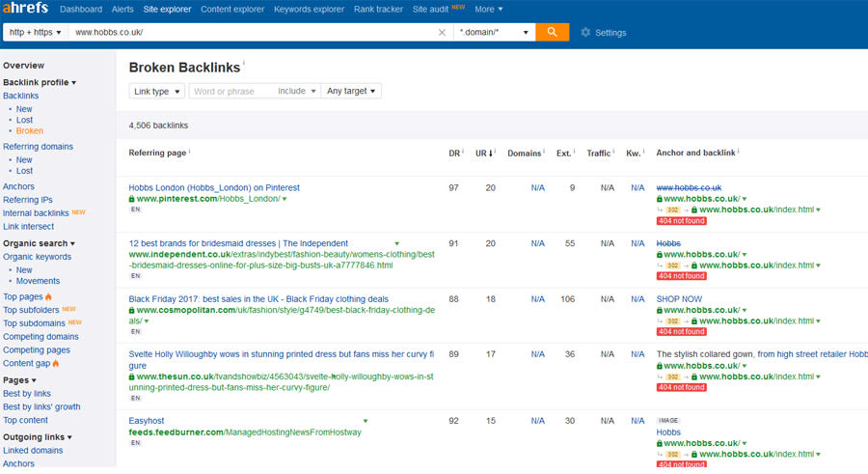868x474 pixels.
Task: Collapse Backlink profile section
Action: (40, 82)
